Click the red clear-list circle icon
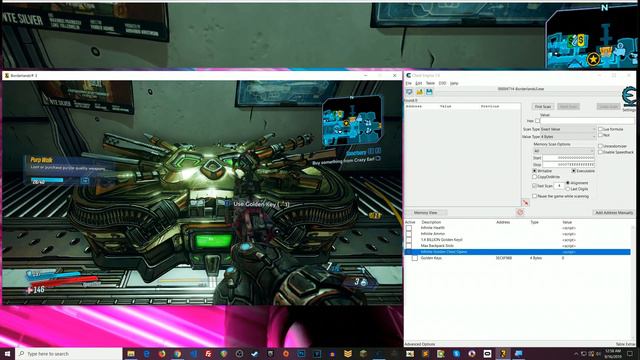640x360 pixels. [x=520, y=212]
